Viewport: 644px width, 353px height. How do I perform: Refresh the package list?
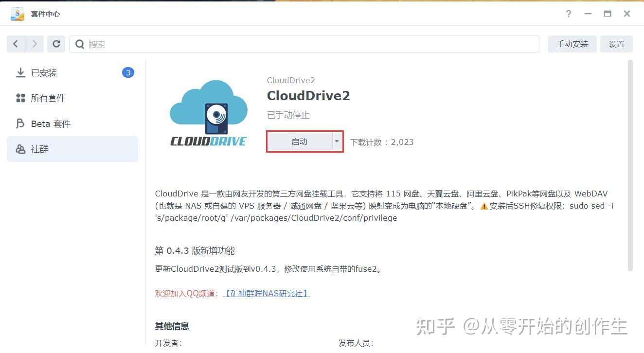click(56, 44)
